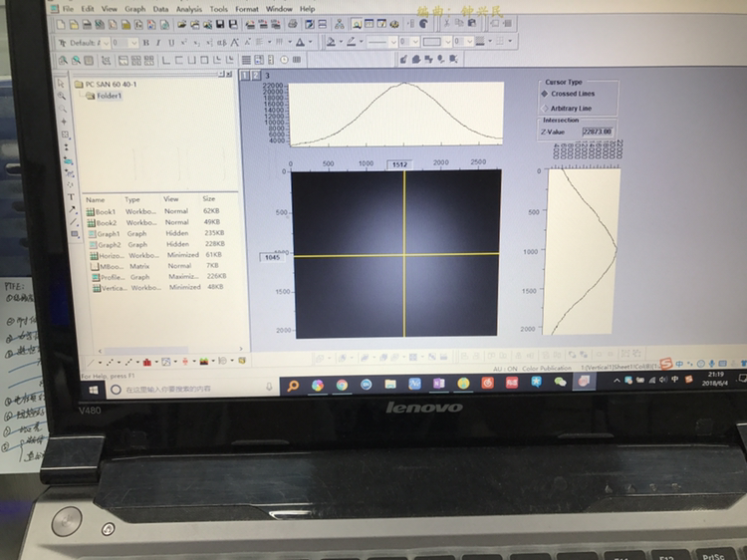Click the Name column header

click(96, 199)
